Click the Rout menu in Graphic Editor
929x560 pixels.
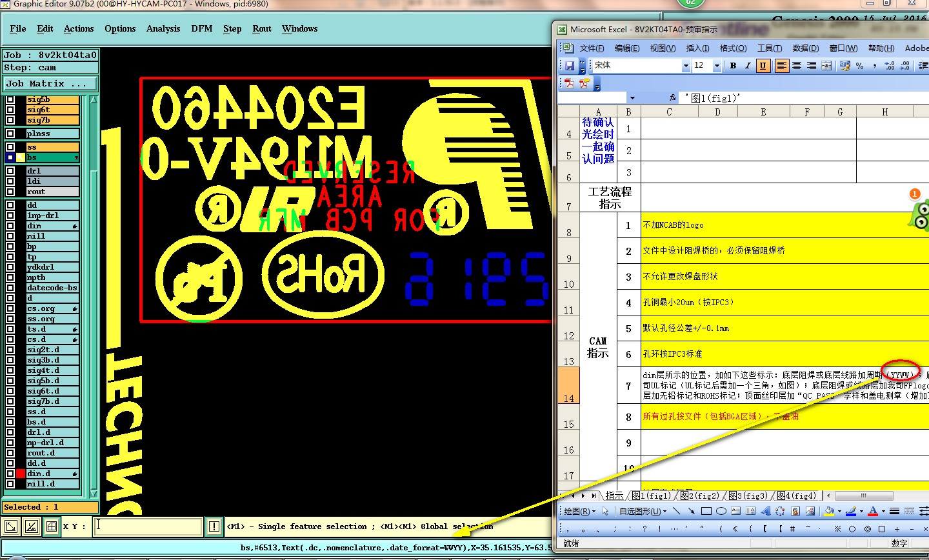(x=262, y=28)
